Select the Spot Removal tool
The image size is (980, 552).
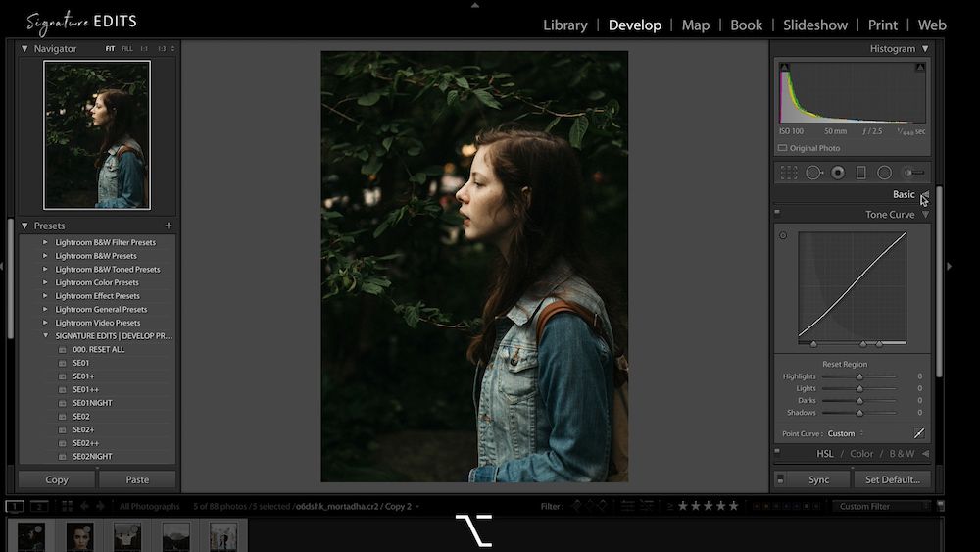[x=813, y=173]
